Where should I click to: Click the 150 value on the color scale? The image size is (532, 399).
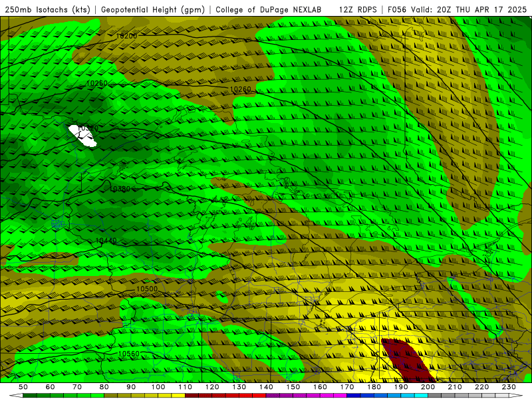pyautogui.click(x=293, y=387)
